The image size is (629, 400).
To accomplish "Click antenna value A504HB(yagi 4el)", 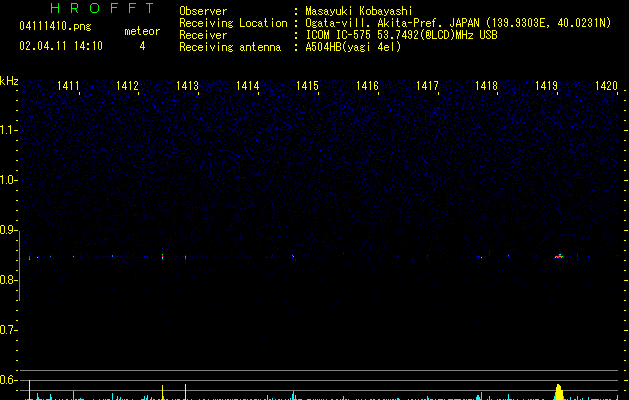I will (353, 47).
